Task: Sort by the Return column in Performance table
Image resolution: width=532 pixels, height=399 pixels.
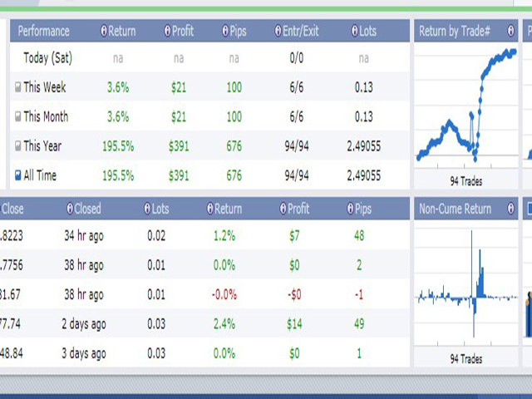Action: (x=122, y=32)
